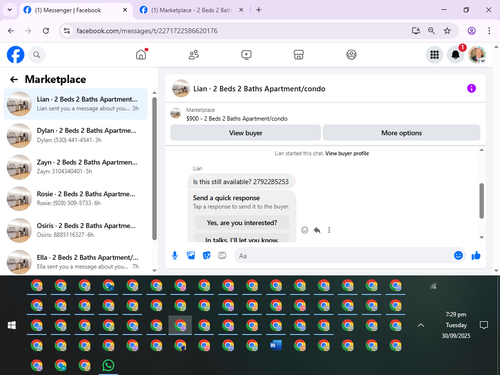This screenshot has width=500, height=375.
Task: Click Lian's chat header avatar thumbnail
Action: point(181,88)
